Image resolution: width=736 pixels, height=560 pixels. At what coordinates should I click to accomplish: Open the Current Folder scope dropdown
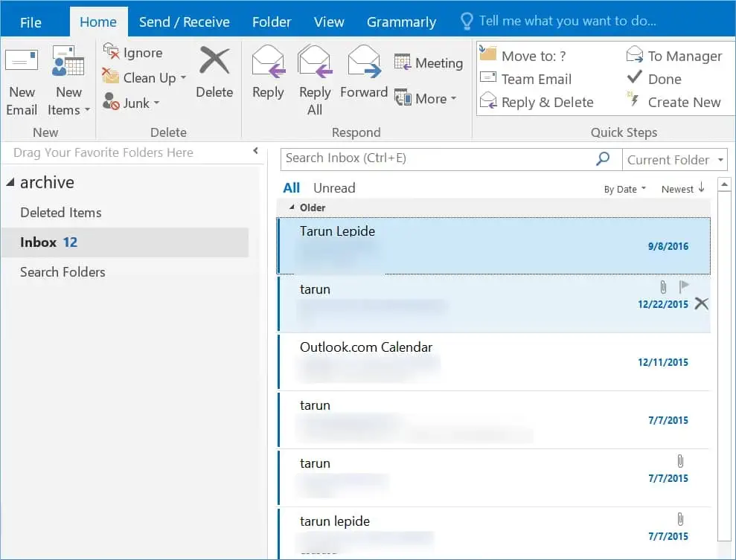pos(674,159)
